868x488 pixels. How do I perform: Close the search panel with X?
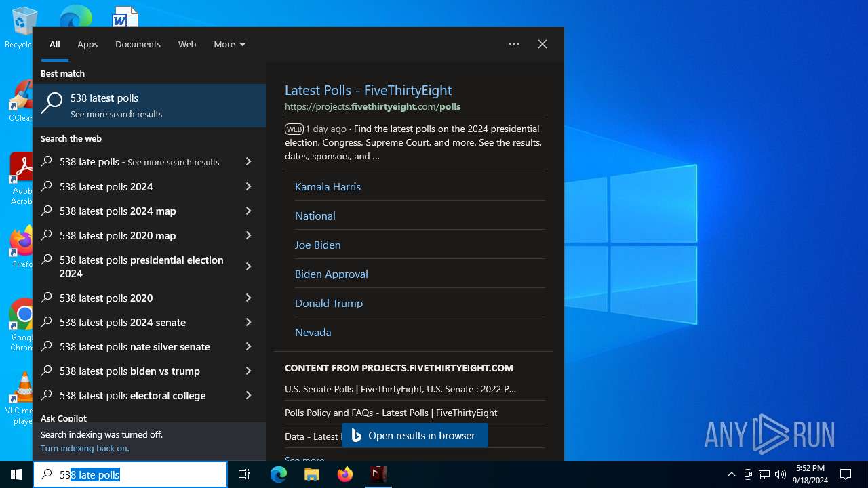pos(542,44)
